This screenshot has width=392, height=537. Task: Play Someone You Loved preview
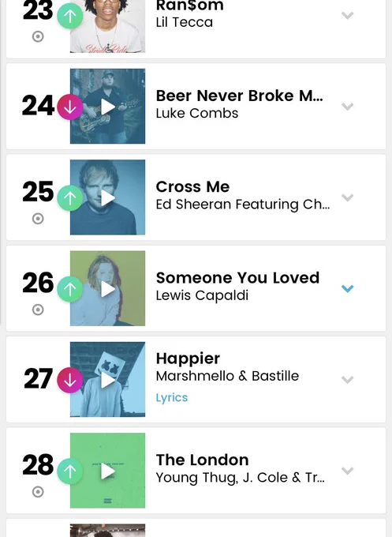(x=108, y=289)
